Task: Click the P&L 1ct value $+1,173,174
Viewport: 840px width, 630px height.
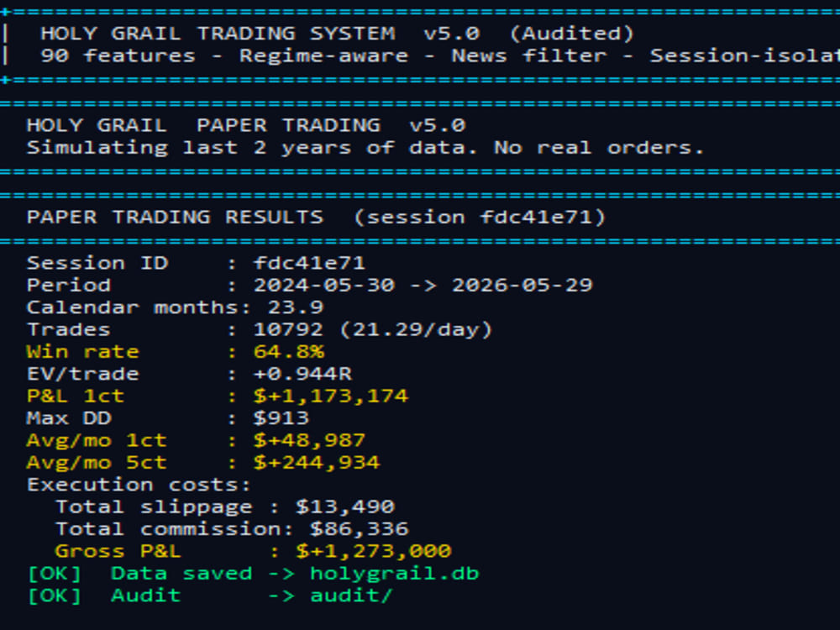Action: 330,396
